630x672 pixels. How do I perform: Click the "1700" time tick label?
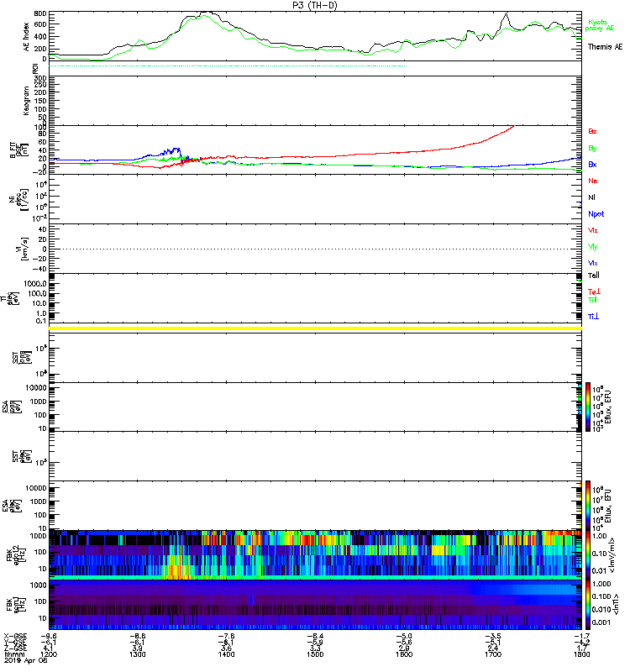click(x=493, y=654)
